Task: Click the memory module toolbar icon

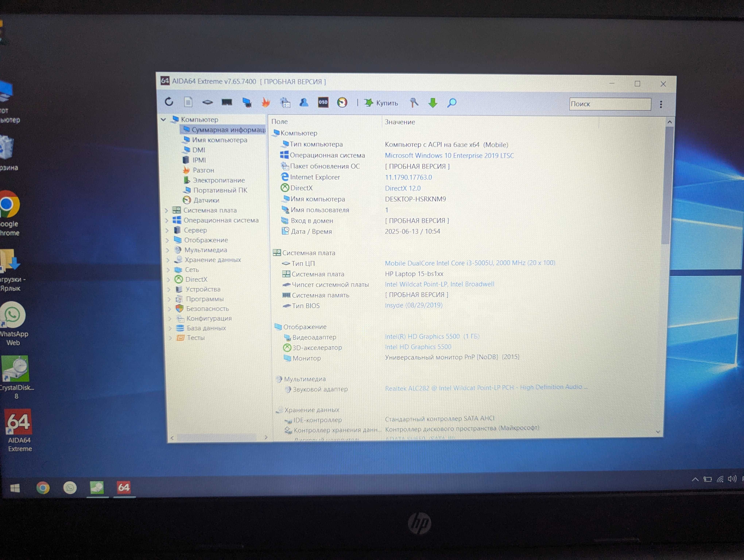Action: pos(227,102)
